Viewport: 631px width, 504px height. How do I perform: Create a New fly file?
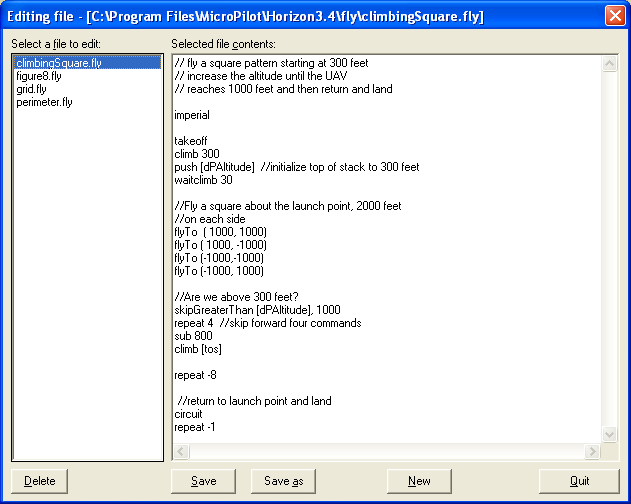pyautogui.click(x=419, y=481)
